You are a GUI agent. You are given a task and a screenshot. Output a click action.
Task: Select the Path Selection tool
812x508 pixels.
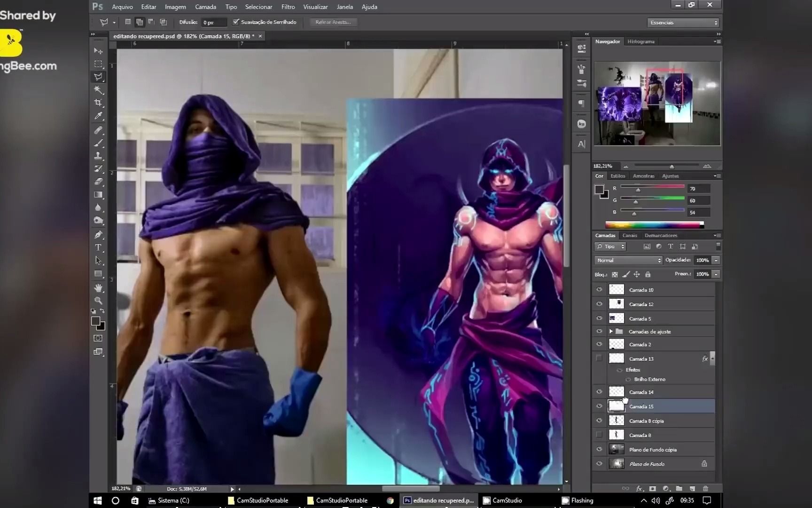click(x=98, y=261)
